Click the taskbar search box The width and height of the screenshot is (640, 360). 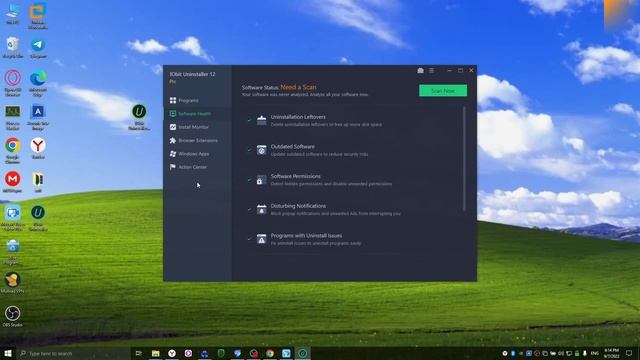(x=73, y=353)
